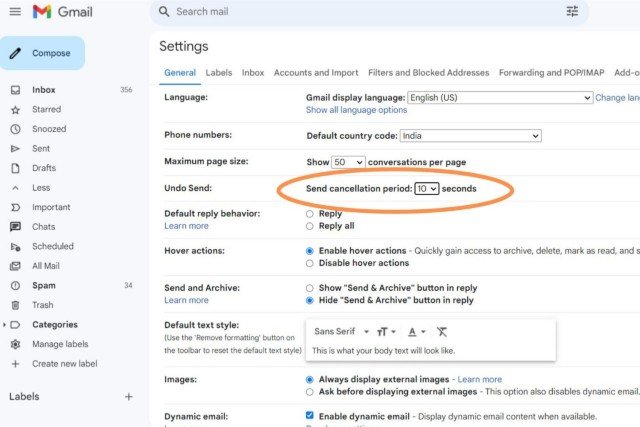Select the Reply all radio button
The width and height of the screenshot is (640, 427).
(x=310, y=226)
